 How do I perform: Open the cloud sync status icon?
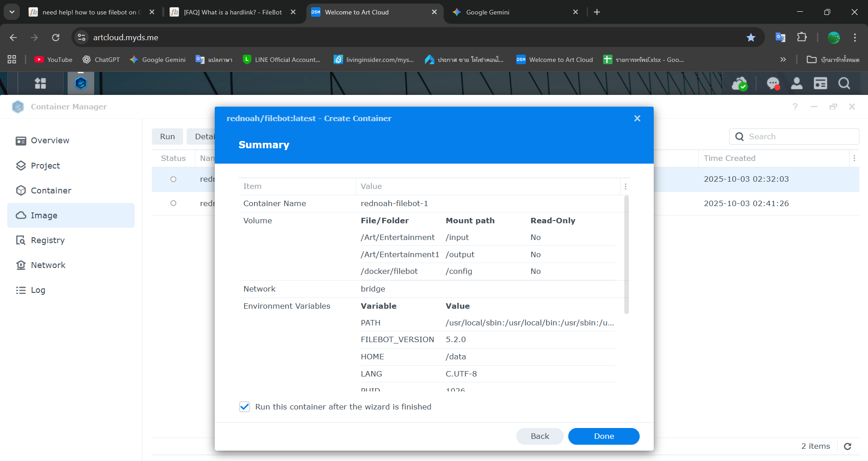tap(740, 84)
